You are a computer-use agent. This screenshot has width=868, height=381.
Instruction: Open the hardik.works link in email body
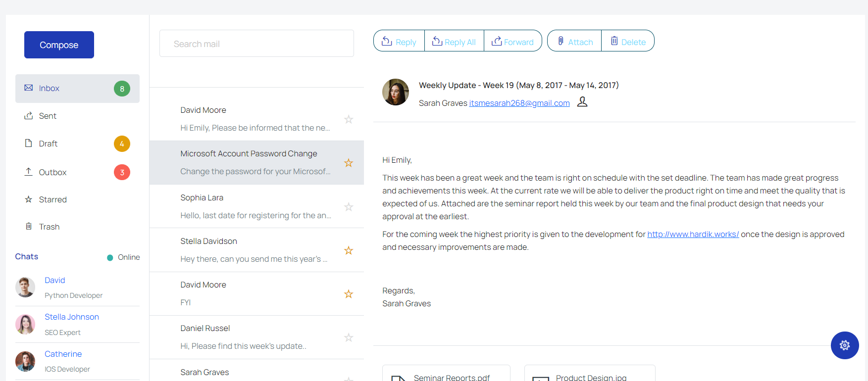(693, 235)
